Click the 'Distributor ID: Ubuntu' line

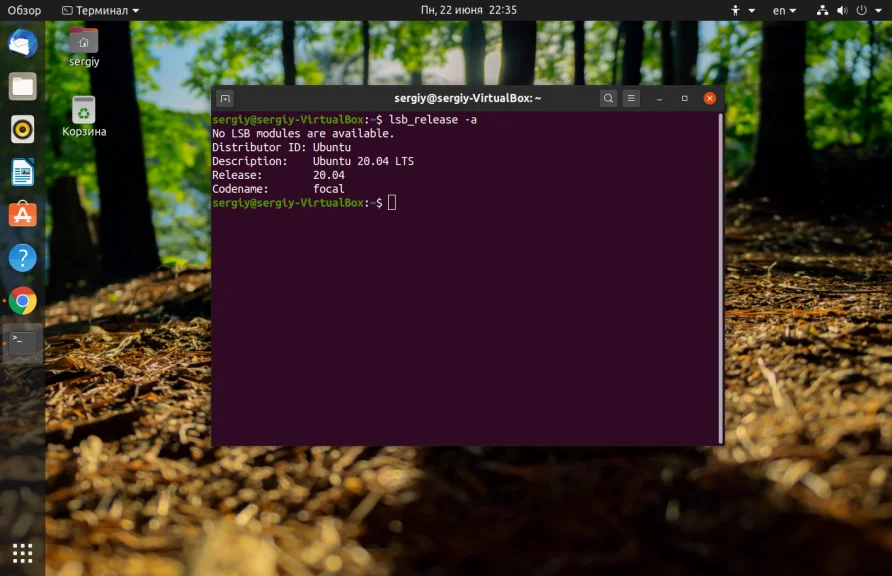point(282,147)
